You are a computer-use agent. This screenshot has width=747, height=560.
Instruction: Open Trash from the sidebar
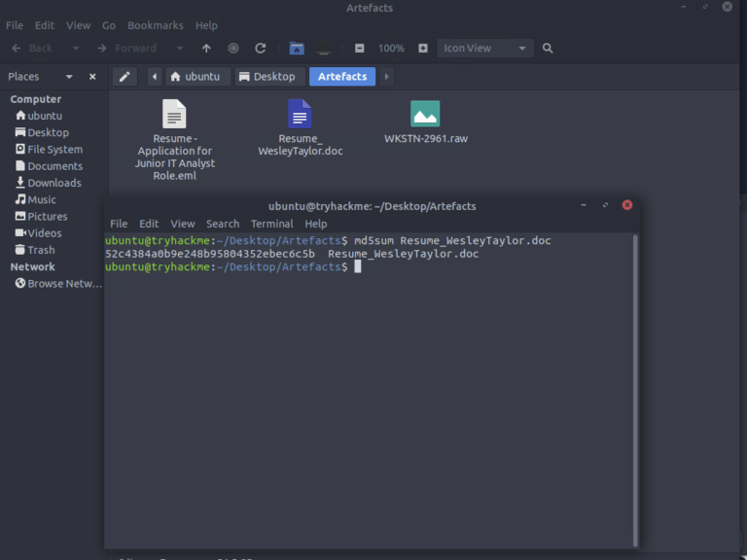[41, 250]
